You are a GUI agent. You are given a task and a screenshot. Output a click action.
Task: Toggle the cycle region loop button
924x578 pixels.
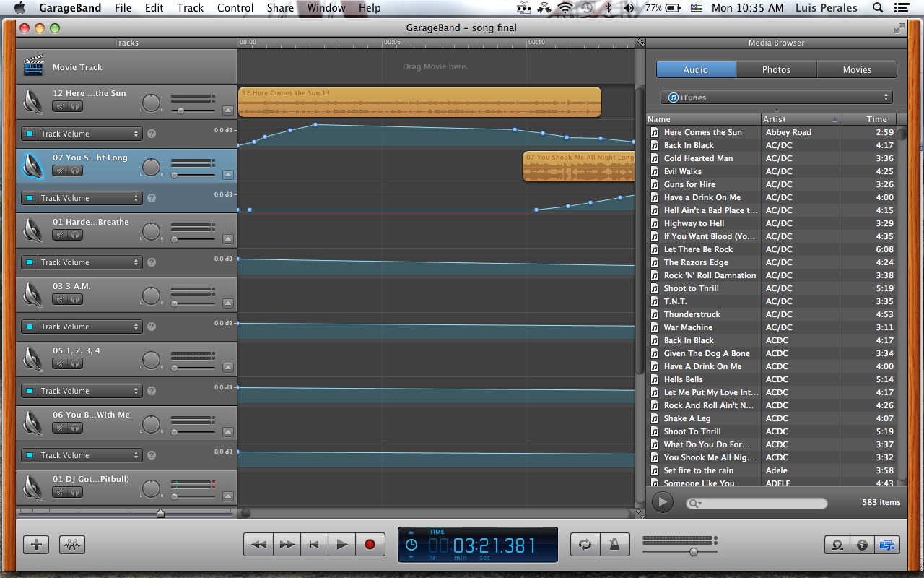click(585, 544)
